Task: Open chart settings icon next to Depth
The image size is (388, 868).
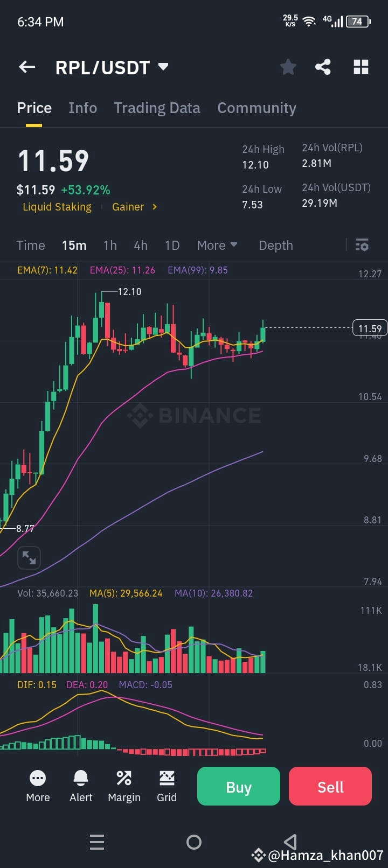Action: (362, 245)
